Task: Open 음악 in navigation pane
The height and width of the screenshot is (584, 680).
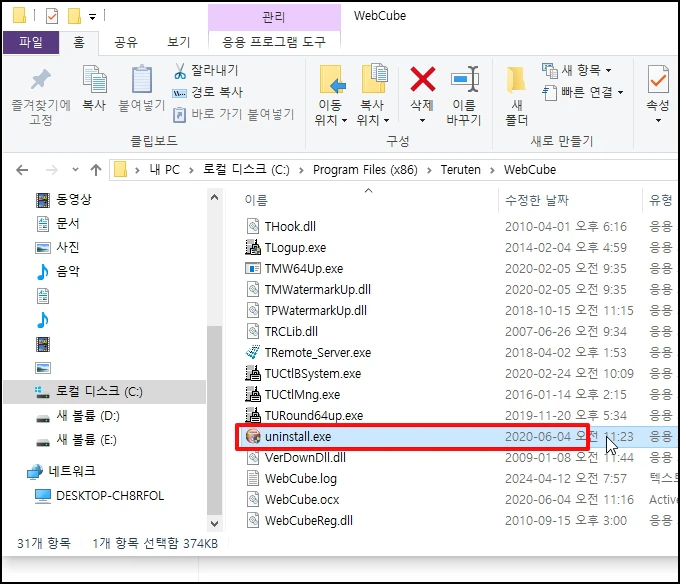Action: [x=58, y=272]
